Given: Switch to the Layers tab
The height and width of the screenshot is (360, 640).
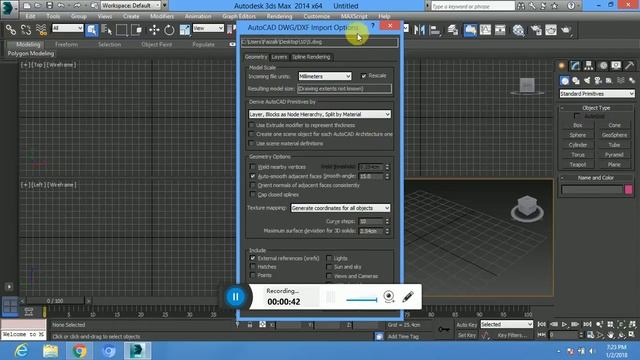Looking at the screenshot, I should pyautogui.click(x=279, y=57).
